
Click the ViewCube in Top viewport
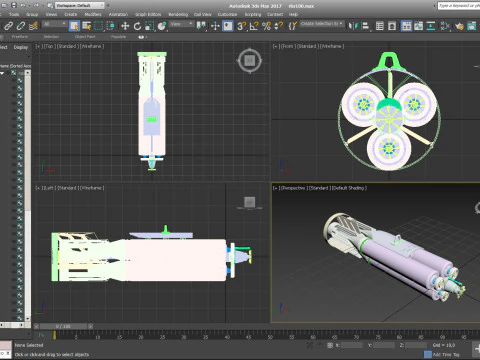[250, 61]
